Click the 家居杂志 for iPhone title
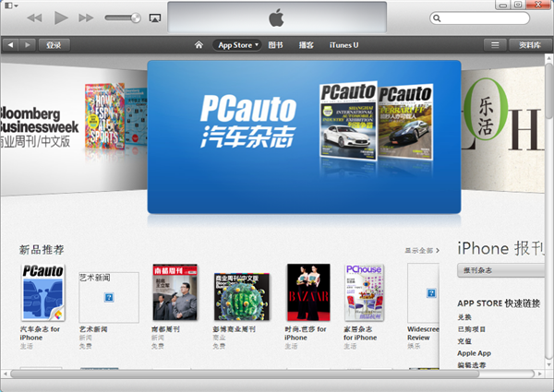Viewport: 554px width, 392px height. [x=360, y=333]
